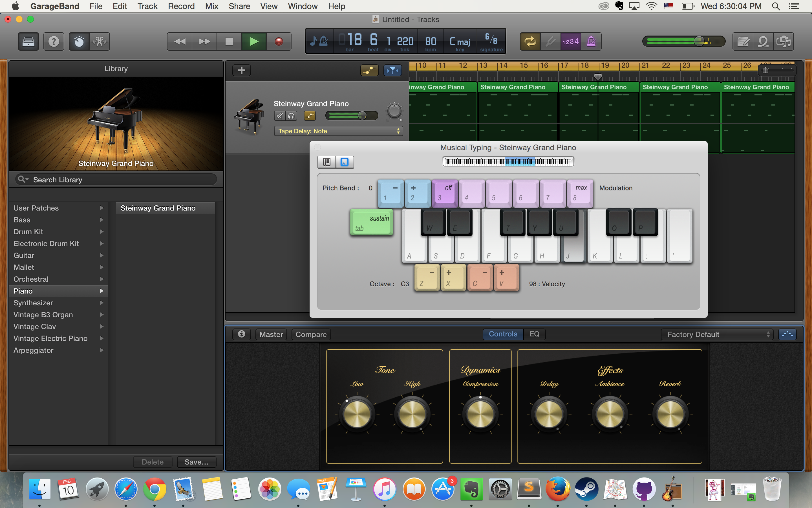Image resolution: width=812 pixels, height=508 pixels.
Task: Adjust the Steinway track volume slider
Action: pos(352,116)
